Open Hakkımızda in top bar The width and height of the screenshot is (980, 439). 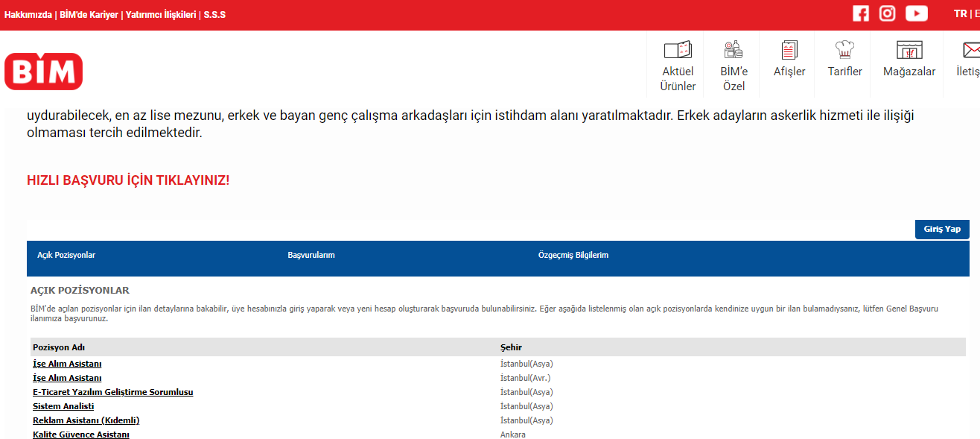click(x=28, y=15)
